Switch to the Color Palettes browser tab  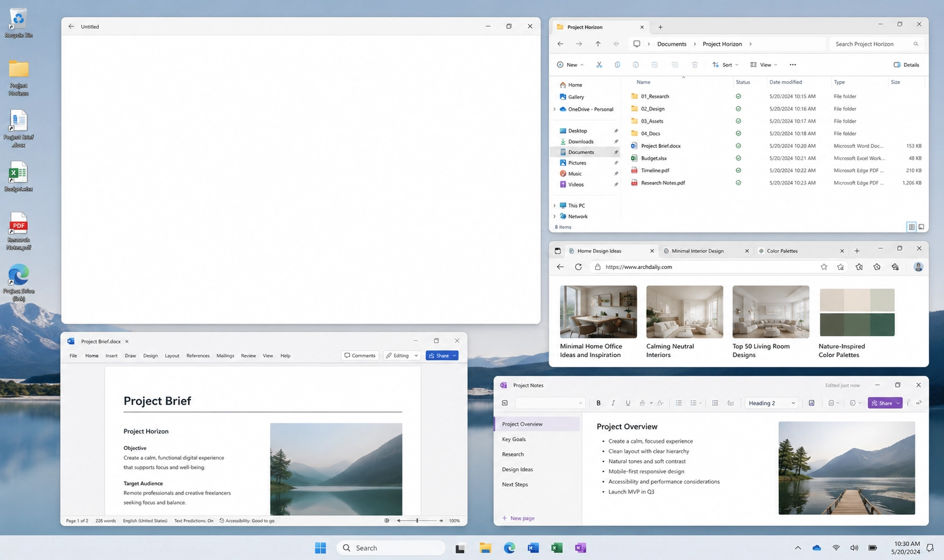pos(802,251)
